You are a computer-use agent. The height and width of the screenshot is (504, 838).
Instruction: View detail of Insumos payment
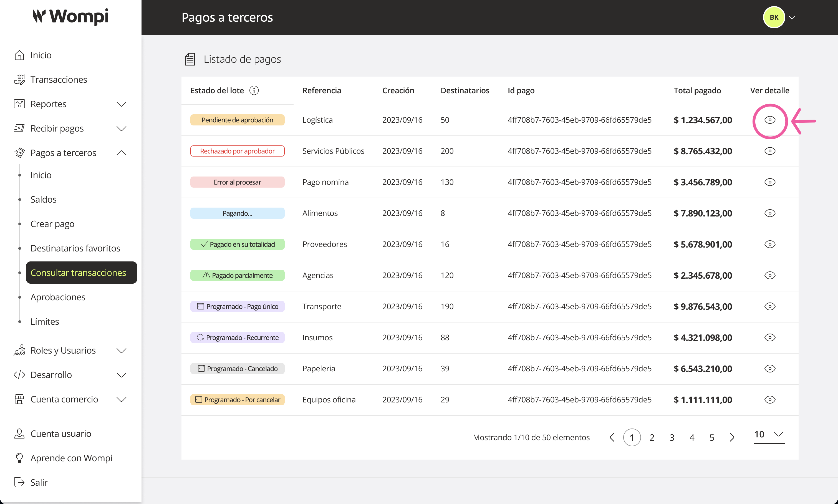pyautogui.click(x=770, y=337)
